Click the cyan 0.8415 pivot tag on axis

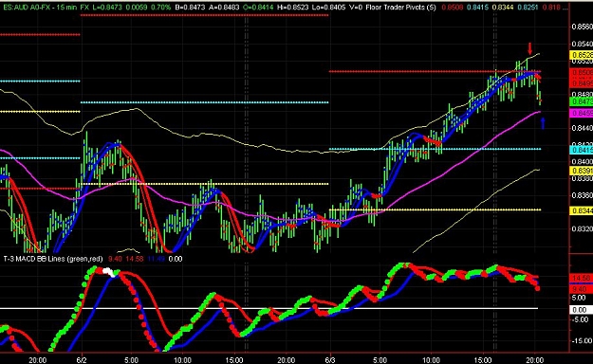pyautogui.click(x=582, y=150)
